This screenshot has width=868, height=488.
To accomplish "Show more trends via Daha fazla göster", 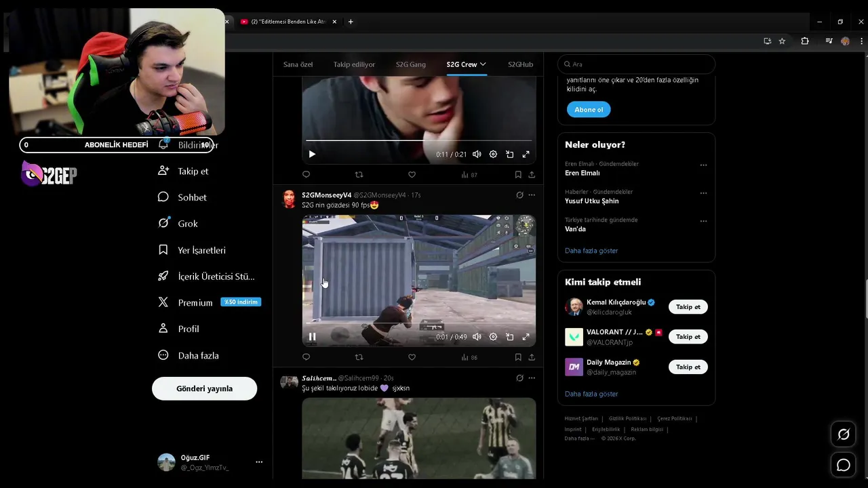I will [591, 251].
